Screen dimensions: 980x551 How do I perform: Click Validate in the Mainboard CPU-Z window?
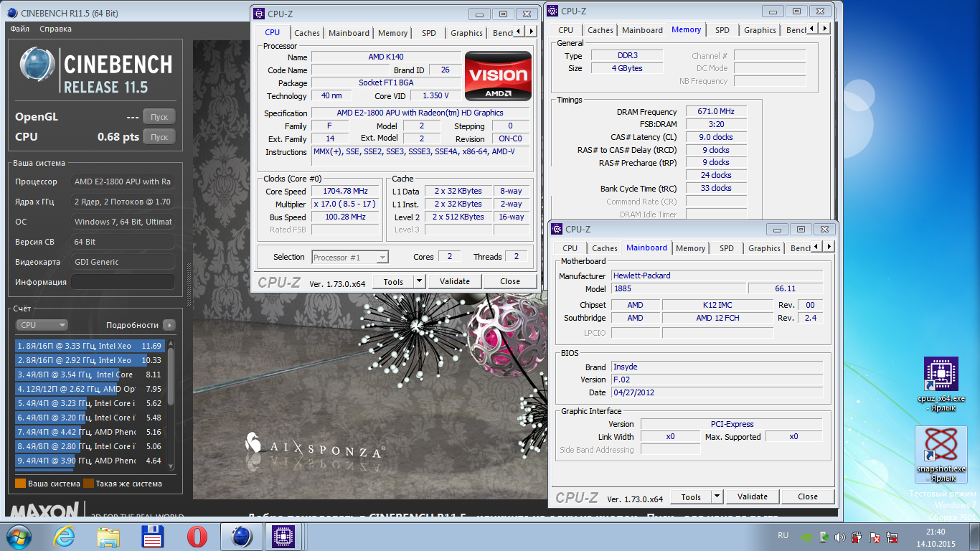(x=753, y=497)
